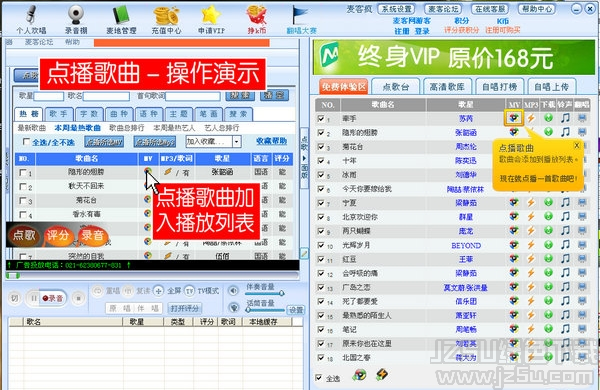Image resolution: width=600 pixels, height=390 pixels.
Task: Download 隐形的翅膀 with green arrow icon
Action: (548, 132)
